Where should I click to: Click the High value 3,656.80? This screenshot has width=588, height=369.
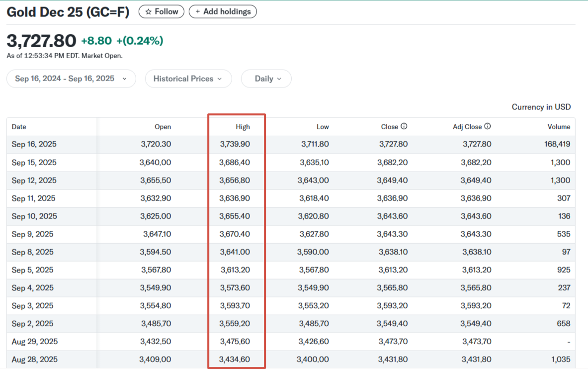click(235, 181)
